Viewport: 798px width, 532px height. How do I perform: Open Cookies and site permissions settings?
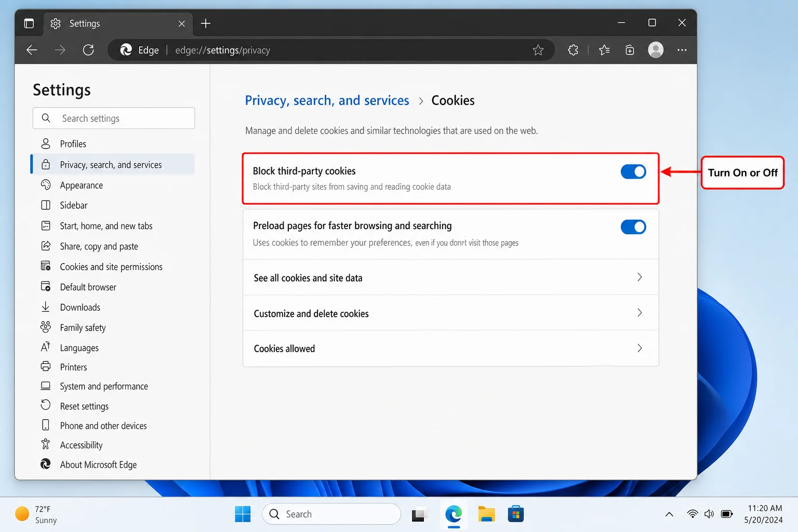coord(112,267)
